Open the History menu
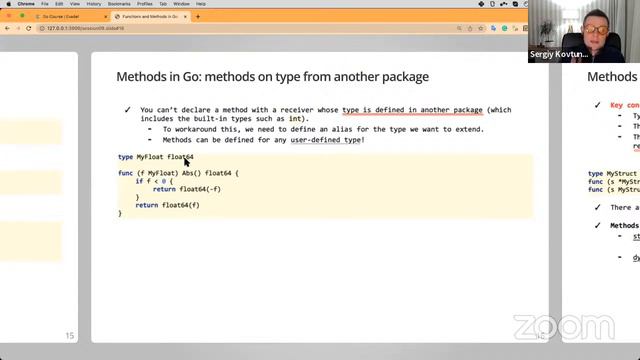The height and width of the screenshot is (360, 640). click(93, 4)
